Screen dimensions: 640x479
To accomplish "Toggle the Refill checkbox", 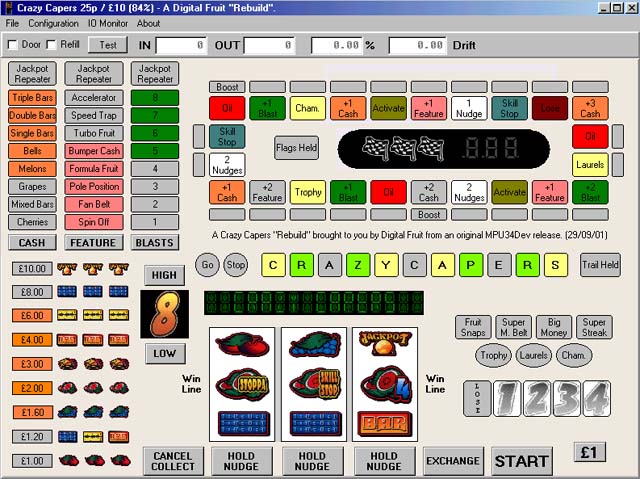I will tap(51, 44).
